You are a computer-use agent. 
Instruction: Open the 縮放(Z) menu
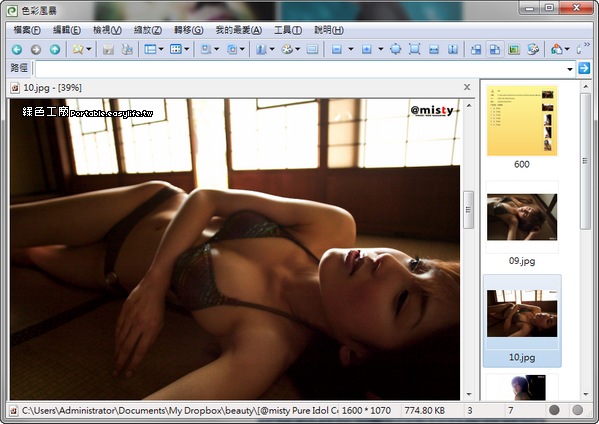coord(148,30)
